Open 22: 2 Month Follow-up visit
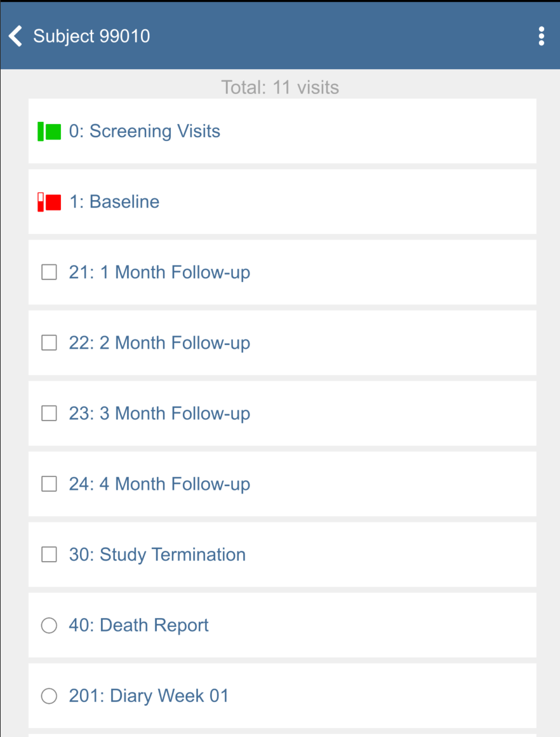This screenshot has height=737, width=560. 159,343
